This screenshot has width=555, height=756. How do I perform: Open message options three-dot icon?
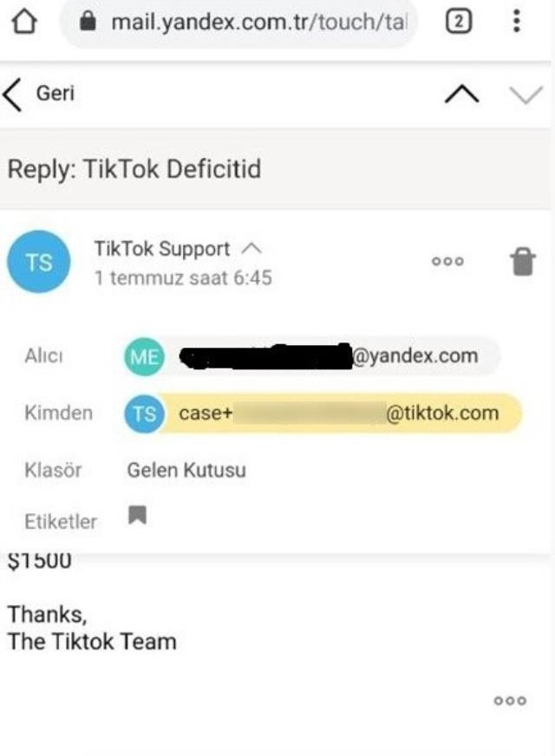(447, 261)
